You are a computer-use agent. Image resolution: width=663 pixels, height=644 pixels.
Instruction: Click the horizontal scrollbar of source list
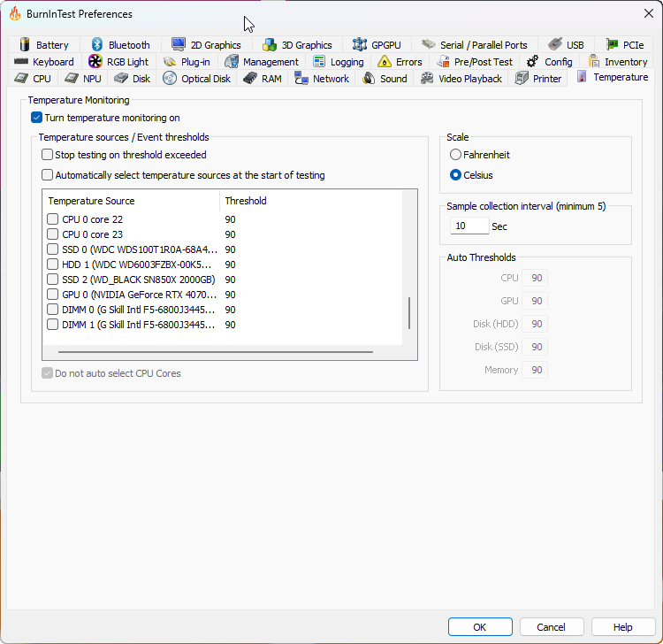[216, 351]
